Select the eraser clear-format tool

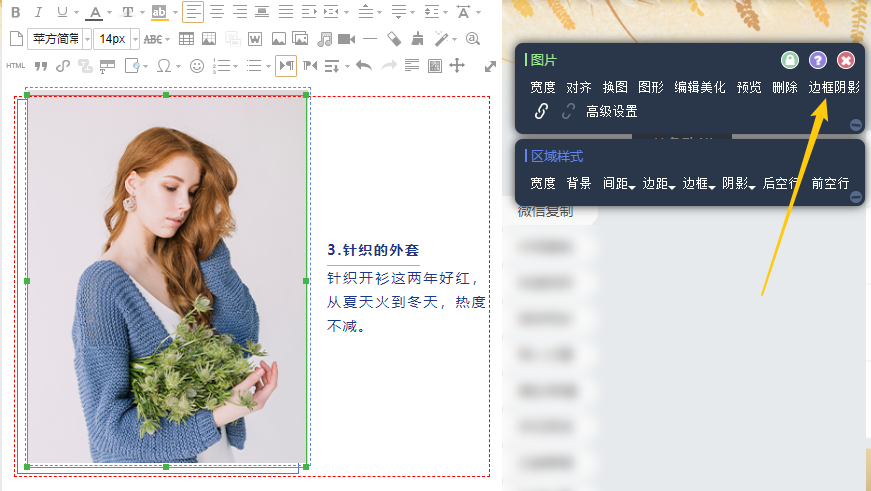(394, 39)
